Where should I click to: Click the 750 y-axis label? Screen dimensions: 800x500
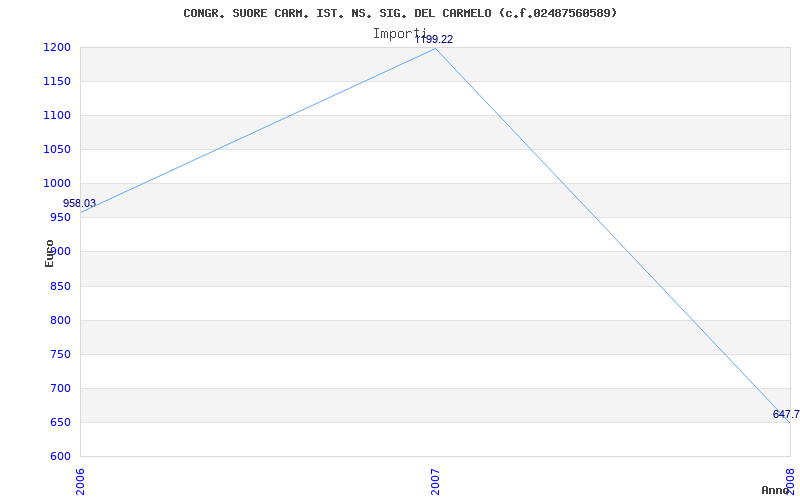[x=60, y=355]
